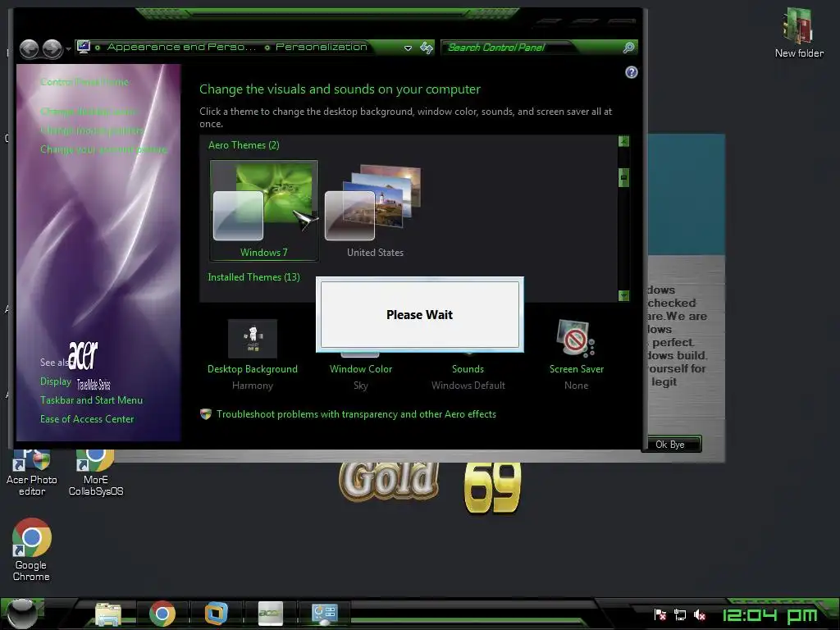Click the Please Wait dialog message
This screenshot has width=840, height=630.
tap(419, 314)
